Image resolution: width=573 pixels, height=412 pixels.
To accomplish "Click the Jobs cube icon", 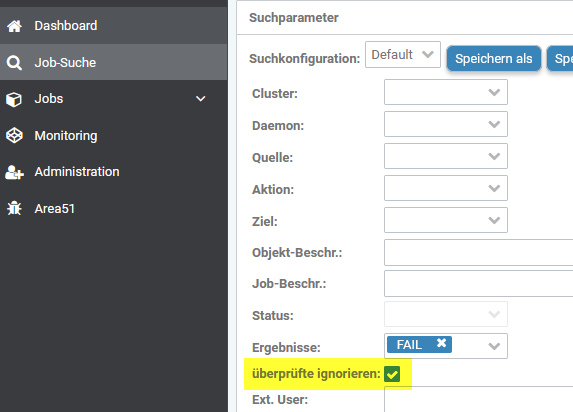I will click(x=14, y=99).
